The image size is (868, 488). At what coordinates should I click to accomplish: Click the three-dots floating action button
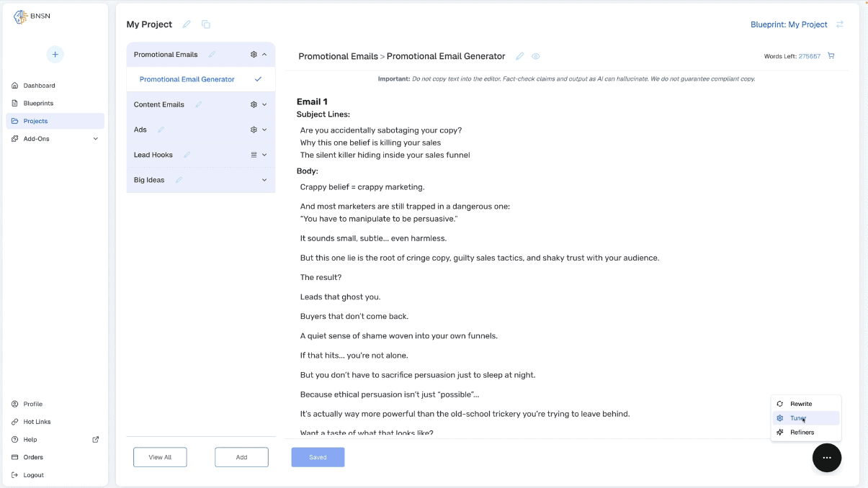point(827,458)
